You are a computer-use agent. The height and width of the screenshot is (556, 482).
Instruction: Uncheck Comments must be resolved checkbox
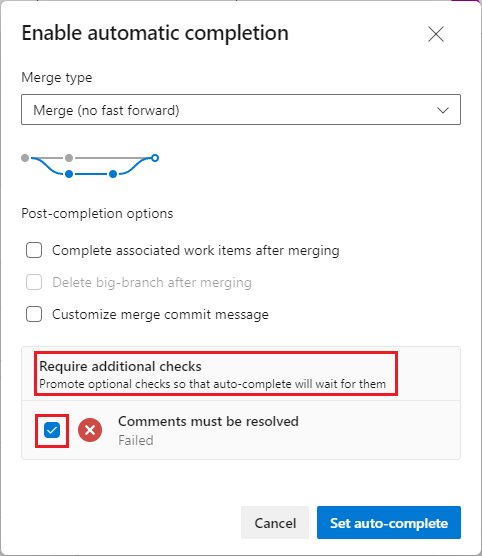tap(52, 430)
